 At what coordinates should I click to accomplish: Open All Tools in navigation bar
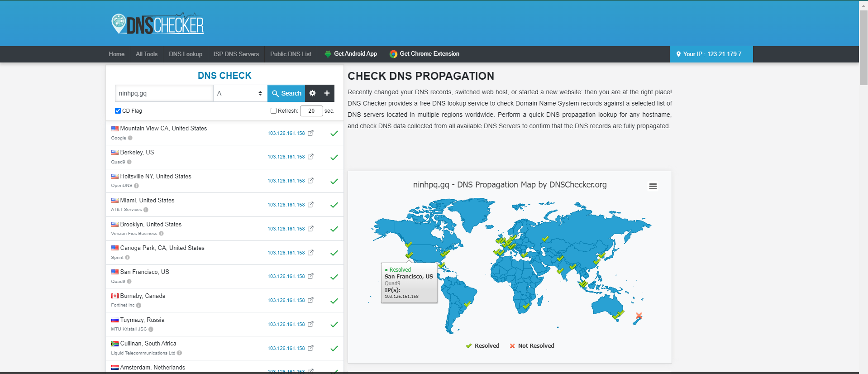(147, 54)
